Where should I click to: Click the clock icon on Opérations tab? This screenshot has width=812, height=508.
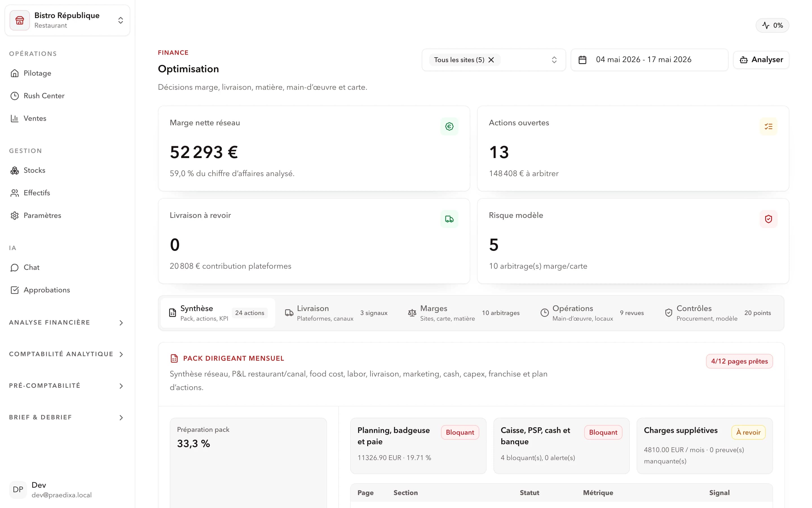pyautogui.click(x=544, y=313)
